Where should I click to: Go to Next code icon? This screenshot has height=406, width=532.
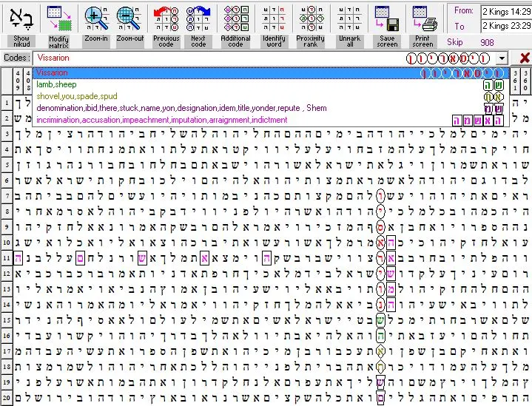[198, 18]
